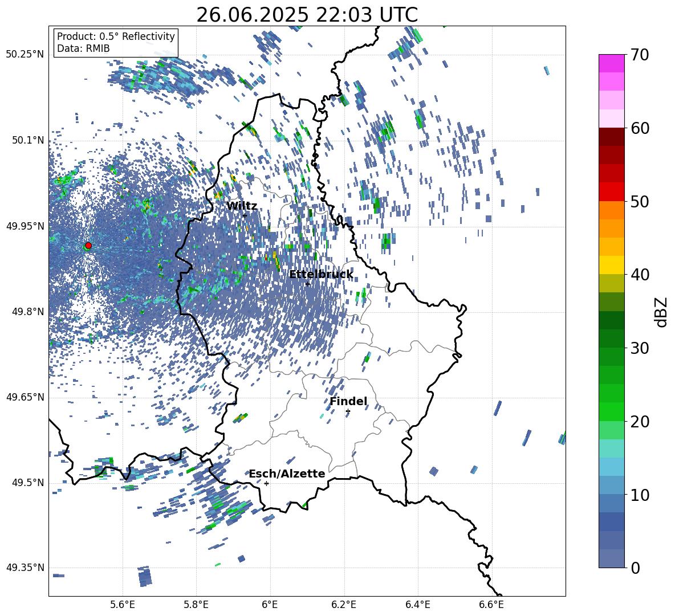Click the light cyan colorbar segment above 10
This screenshot has width=675, height=616.
click(x=611, y=467)
